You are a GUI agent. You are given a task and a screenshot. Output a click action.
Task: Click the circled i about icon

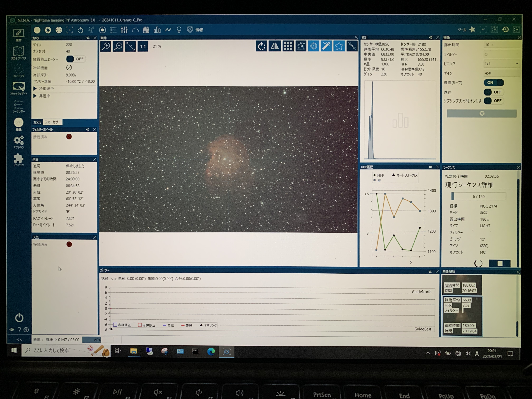[x=26, y=330]
